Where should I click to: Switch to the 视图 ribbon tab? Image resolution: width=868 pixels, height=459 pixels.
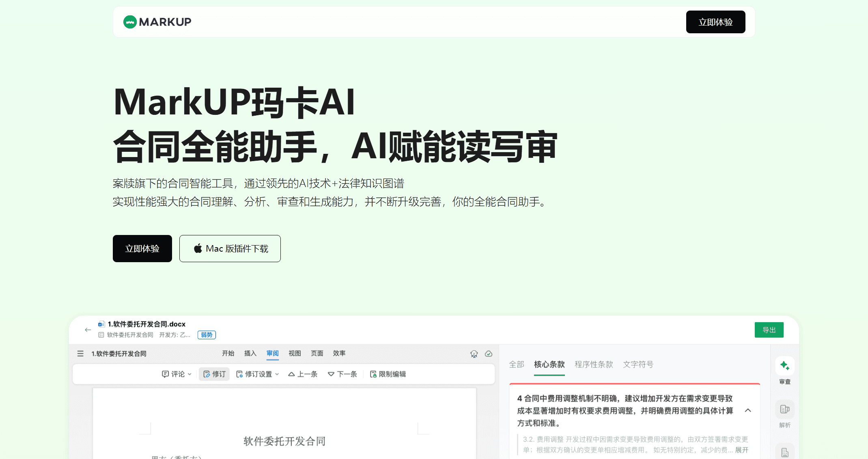(294, 353)
